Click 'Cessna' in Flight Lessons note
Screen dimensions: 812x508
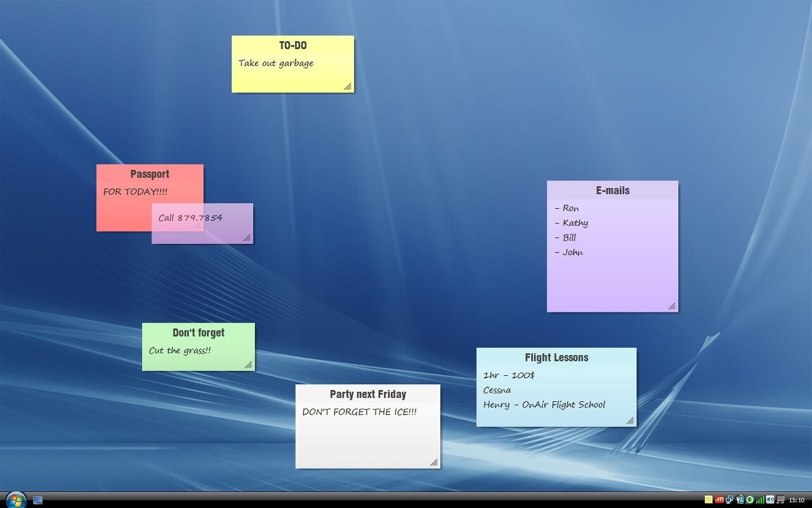tap(497, 390)
